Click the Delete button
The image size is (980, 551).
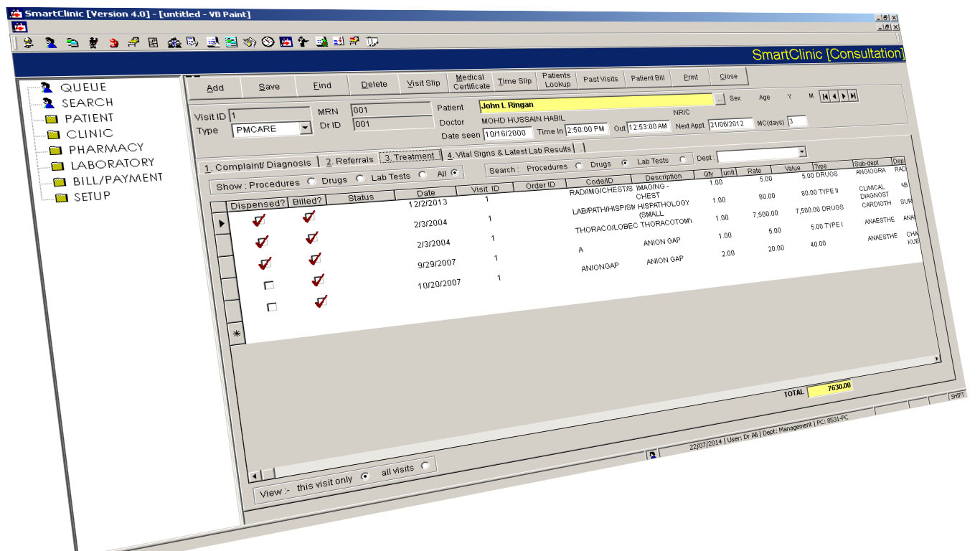click(x=374, y=84)
